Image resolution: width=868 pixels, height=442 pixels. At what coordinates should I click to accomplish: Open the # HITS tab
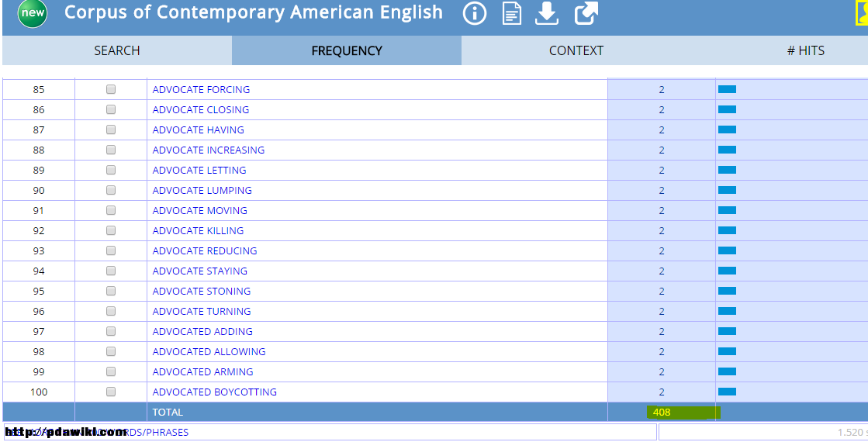tap(806, 51)
